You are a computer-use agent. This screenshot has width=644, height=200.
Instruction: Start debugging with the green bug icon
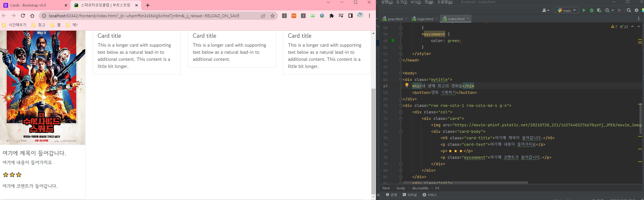click(592, 10)
